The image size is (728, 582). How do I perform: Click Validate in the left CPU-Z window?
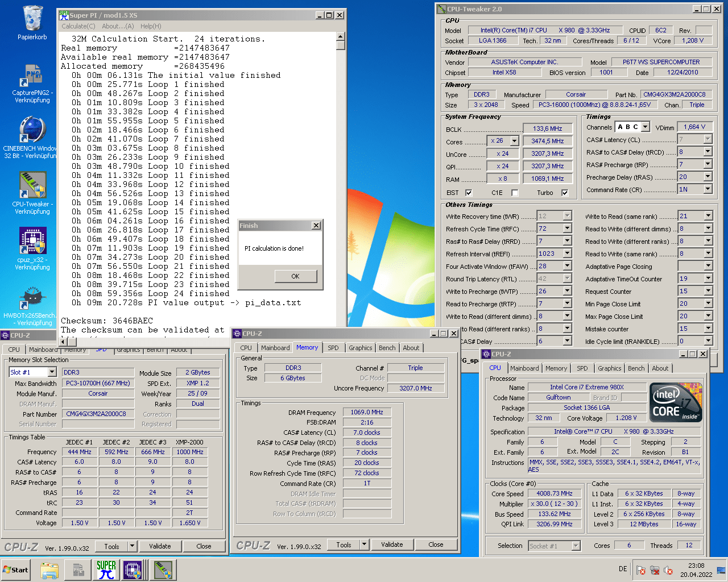pyautogui.click(x=160, y=546)
